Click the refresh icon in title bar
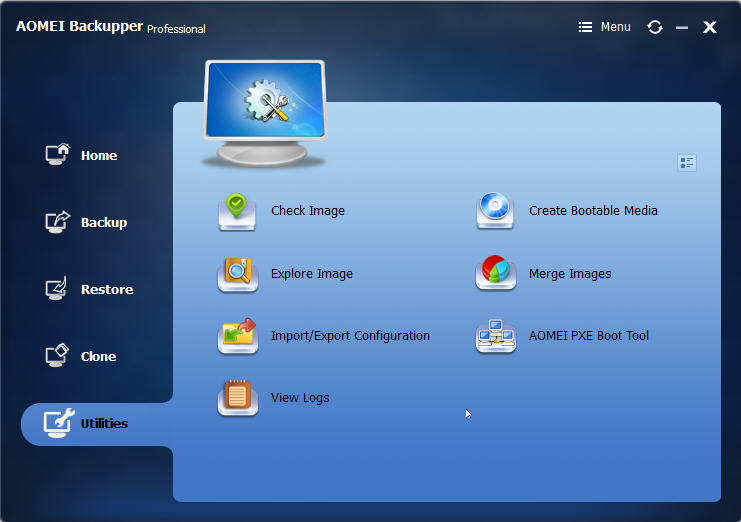Screen dimensions: 741x522 655,27
